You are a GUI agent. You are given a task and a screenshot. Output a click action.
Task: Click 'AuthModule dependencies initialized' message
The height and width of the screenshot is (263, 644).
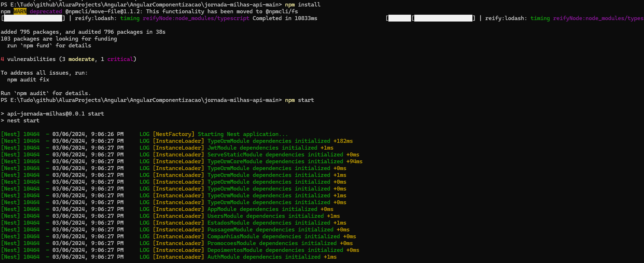coord(264,257)
